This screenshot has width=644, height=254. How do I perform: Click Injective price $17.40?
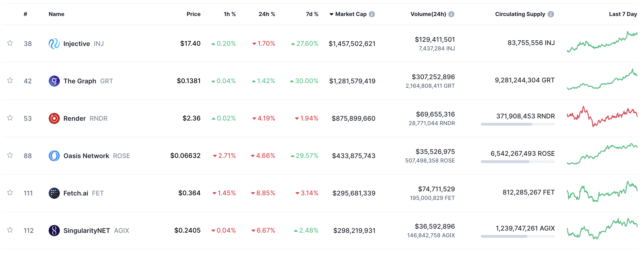(x=190, y=44)
